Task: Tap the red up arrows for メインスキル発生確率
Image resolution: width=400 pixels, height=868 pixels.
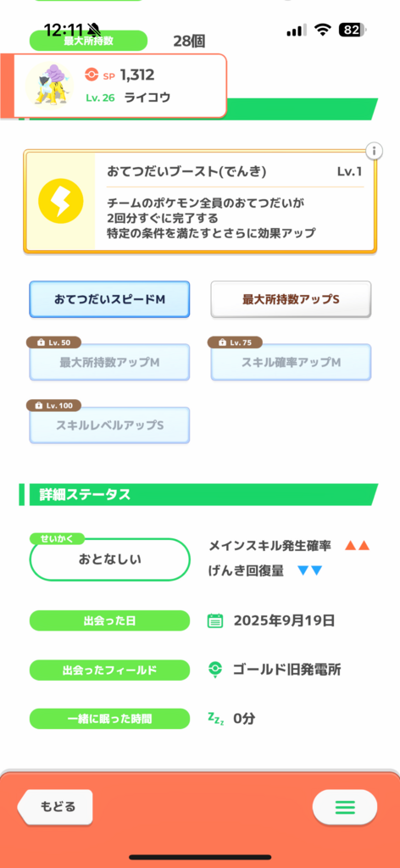Action: [357, 546]
